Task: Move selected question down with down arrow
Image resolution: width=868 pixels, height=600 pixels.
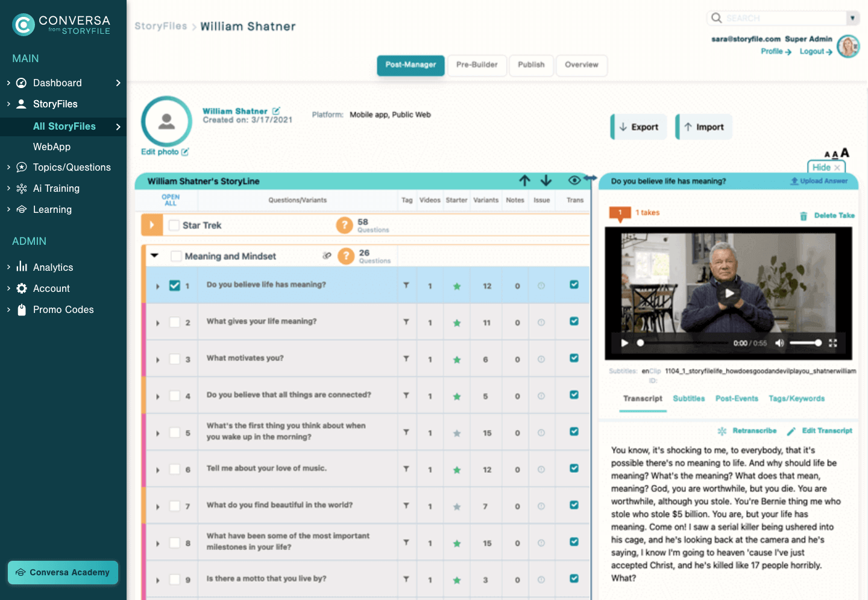Action: (x=546, y=180)
